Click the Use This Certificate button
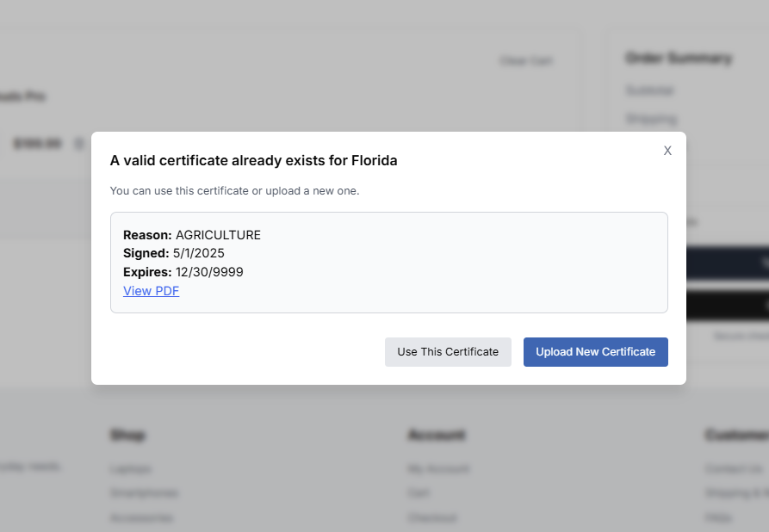 point(448,351)
